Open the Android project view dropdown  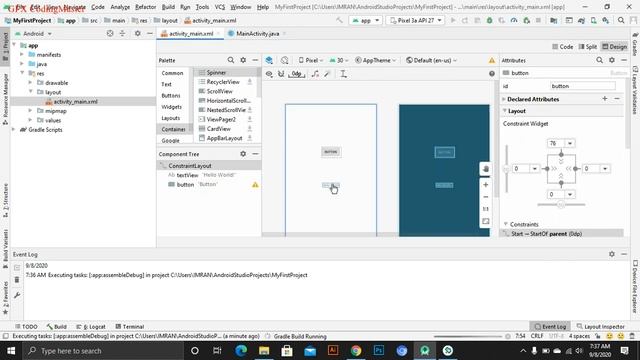click(33, 34)
